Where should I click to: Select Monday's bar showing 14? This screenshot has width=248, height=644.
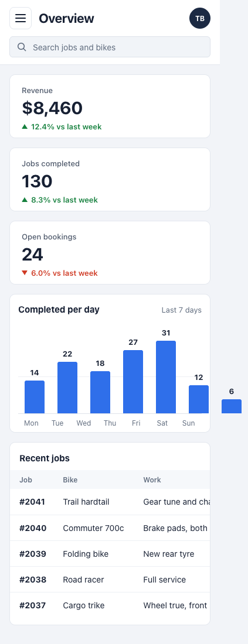click(35, 397)
